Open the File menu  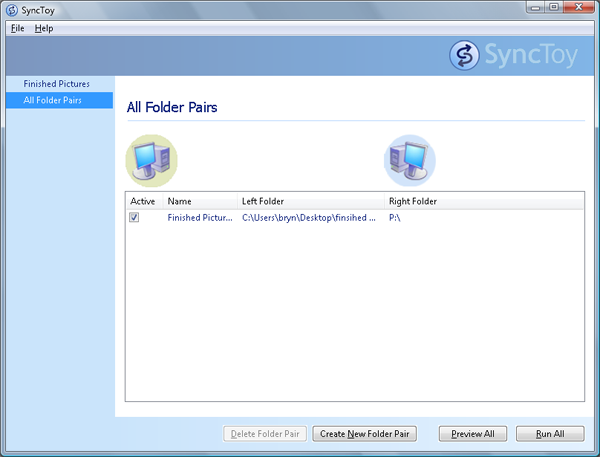[x=18, y=28]
